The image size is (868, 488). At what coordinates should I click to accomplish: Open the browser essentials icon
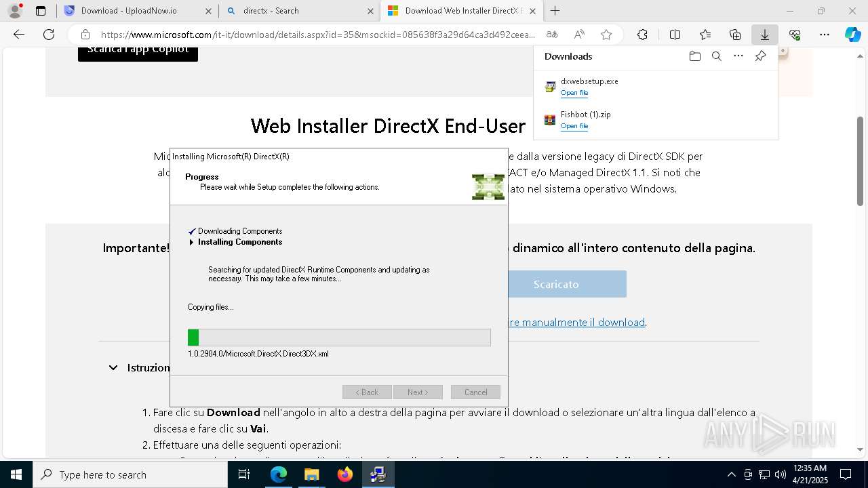(x=795, y=35)
